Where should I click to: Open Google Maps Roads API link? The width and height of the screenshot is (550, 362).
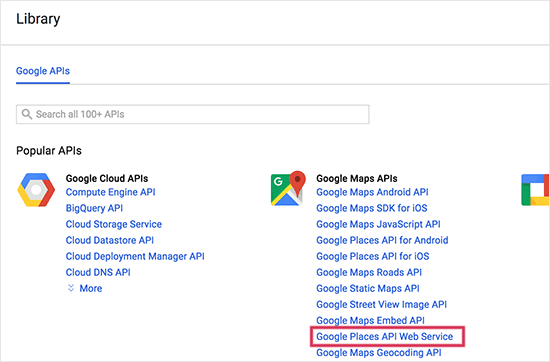[369, 272]
